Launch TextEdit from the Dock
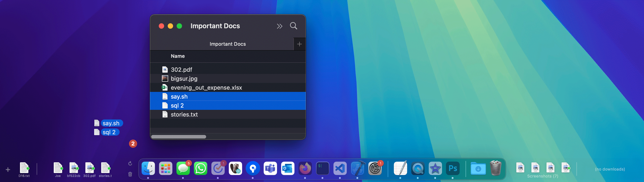This screenshot has width=644, height=182. [x=400, y=168]
